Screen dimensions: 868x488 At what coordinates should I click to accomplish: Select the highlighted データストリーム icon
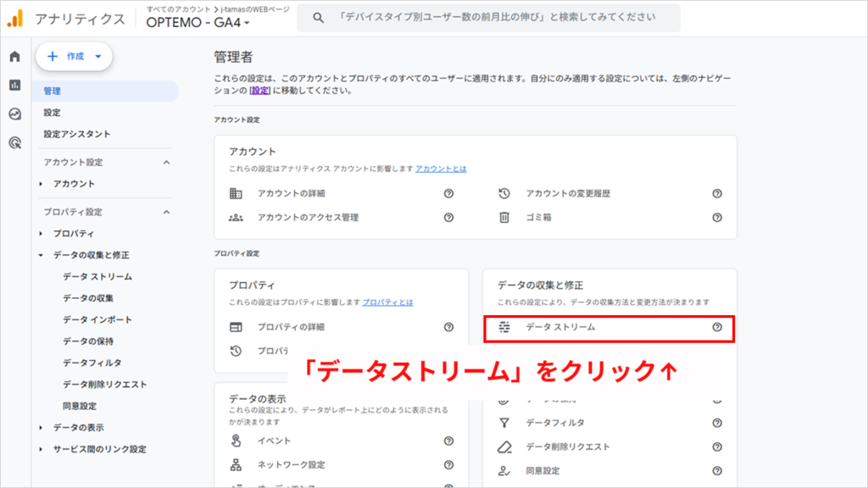point(503,326)
